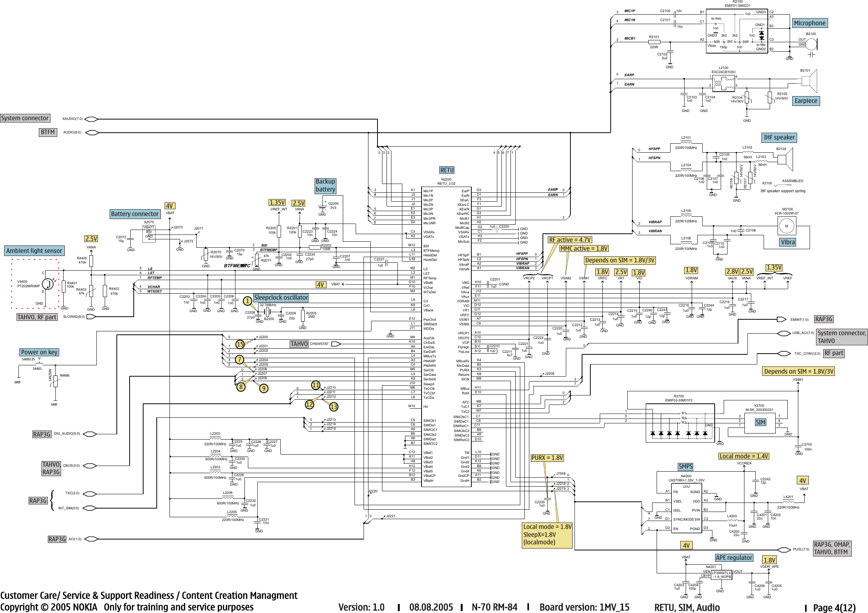Click the LM2708H regulator block N4200
The height and width of the screenshot is (613, 868).
click(686, 508)
